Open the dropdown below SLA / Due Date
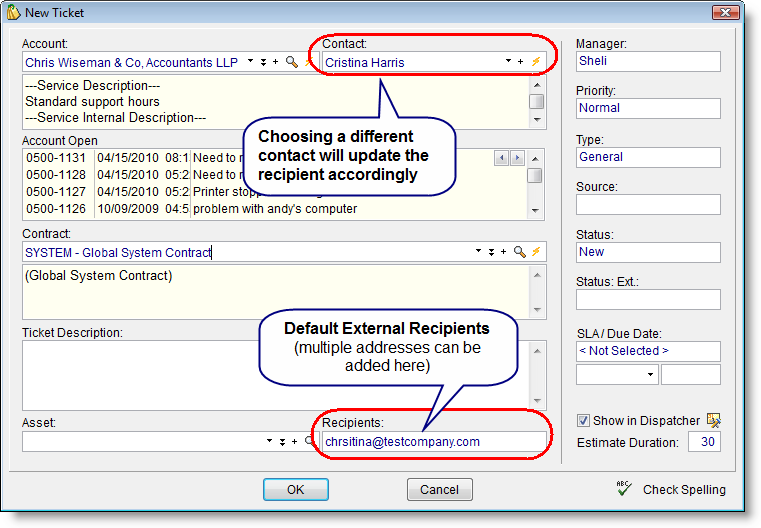The width and height of the screenshot is (761, 528). pos(650,376)
